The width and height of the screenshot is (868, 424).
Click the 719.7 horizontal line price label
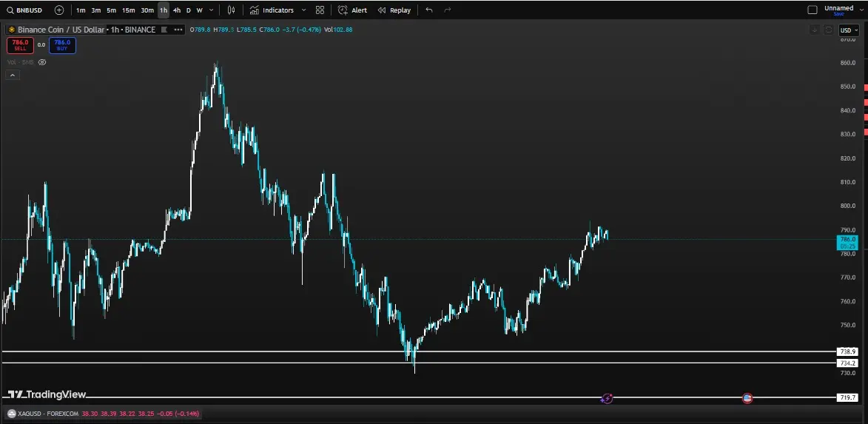tap(847, 397)
